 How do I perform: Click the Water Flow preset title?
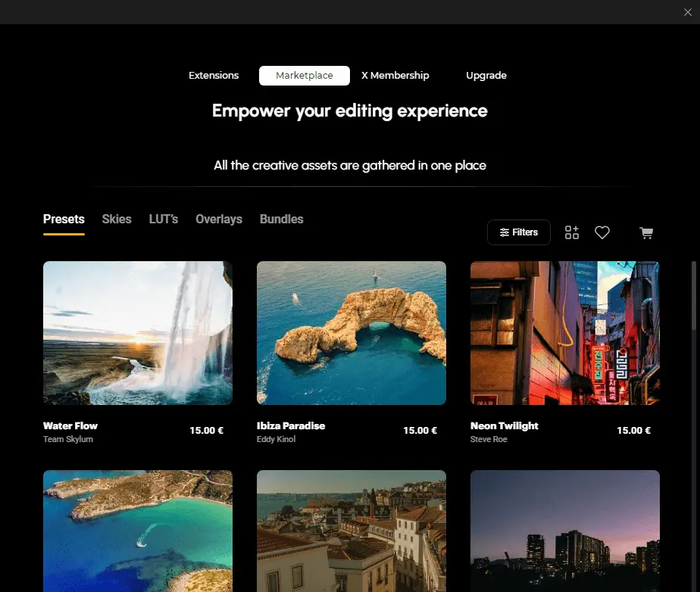[70, 425]
